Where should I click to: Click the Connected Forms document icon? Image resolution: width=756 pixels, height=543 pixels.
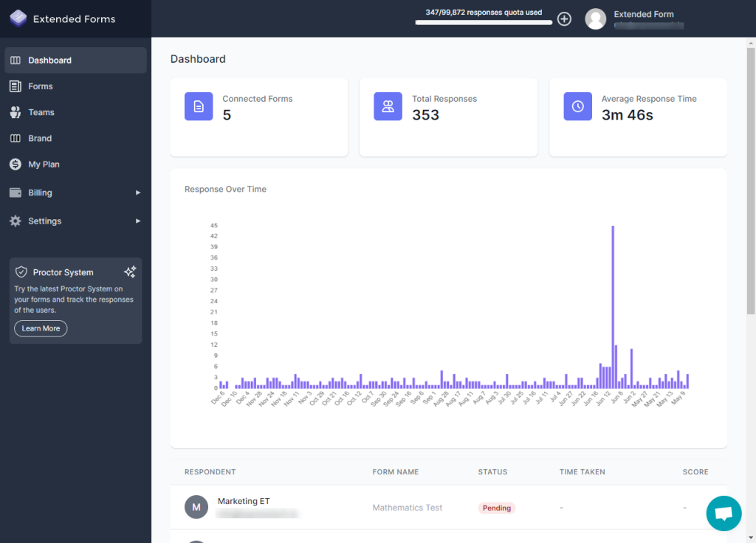coord(199,106)
